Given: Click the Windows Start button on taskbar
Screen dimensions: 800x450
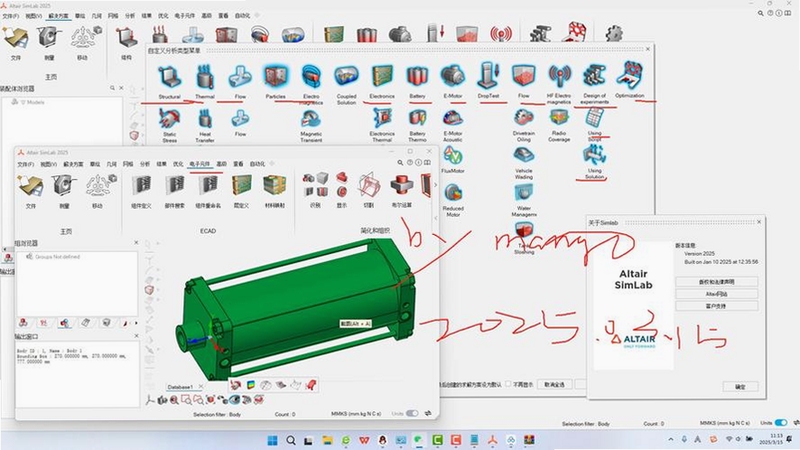Looking at the screenshot, I should click(272, 440).
